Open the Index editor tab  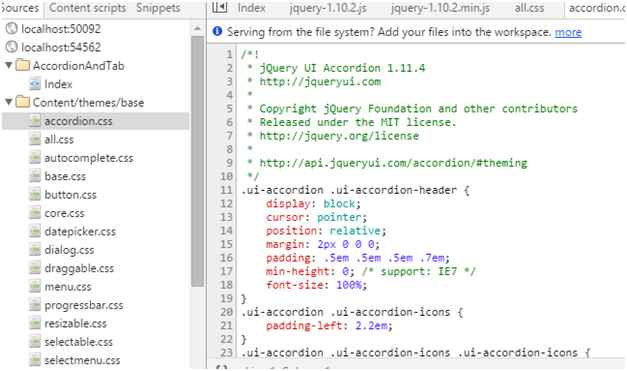click(x=251, y=8)
